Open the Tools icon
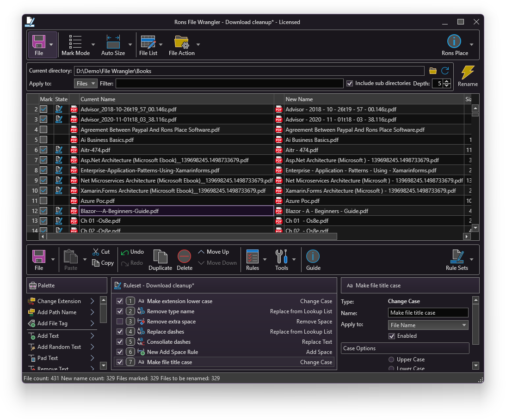506x420 pixels. tap(281, 256)
